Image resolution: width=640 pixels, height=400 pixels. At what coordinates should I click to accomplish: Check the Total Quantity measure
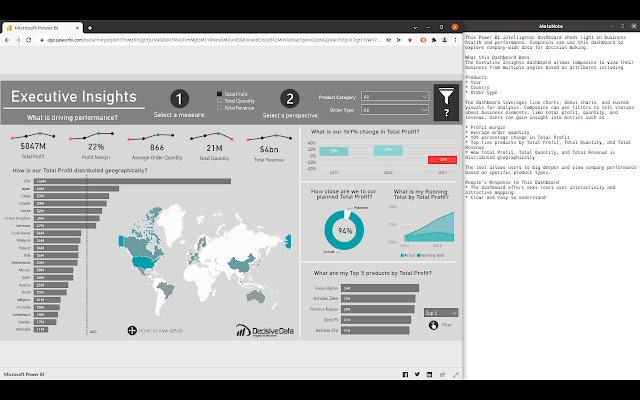220,101
